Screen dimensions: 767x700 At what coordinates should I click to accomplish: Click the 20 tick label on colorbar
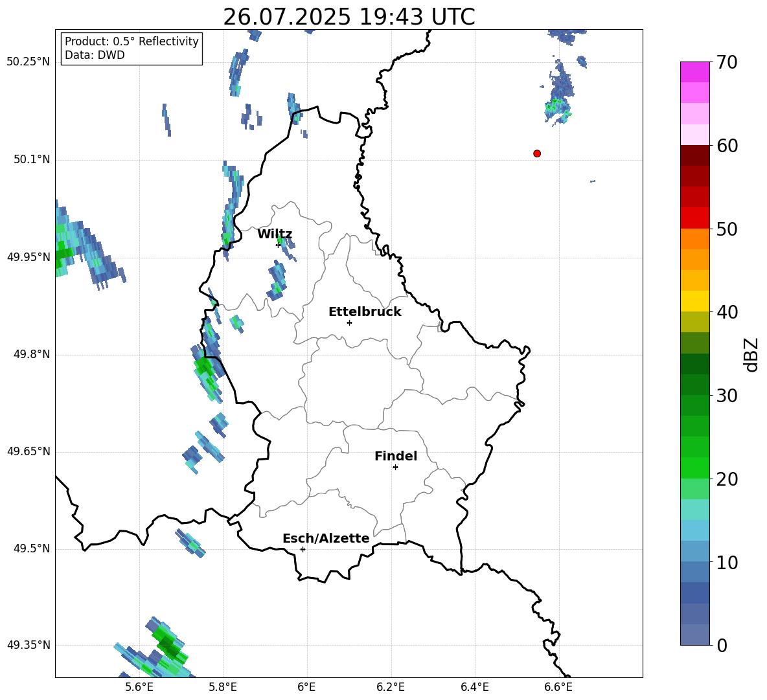coord(727,479)
